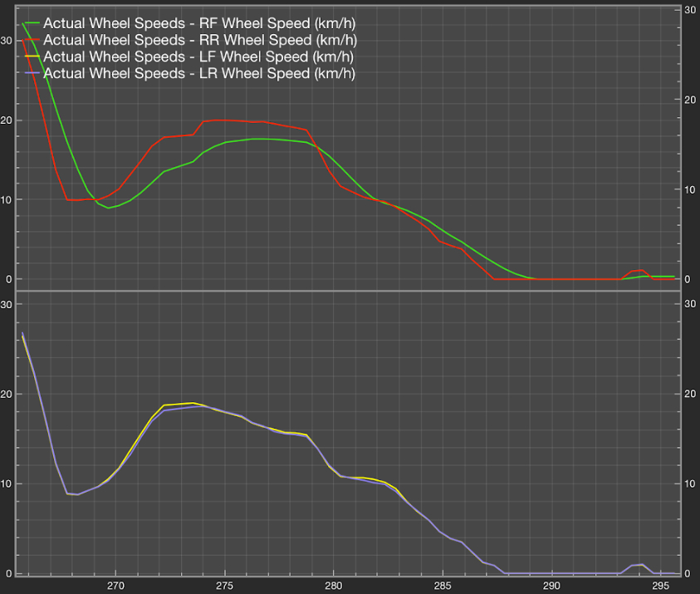Image resolution: width=700 pixels, height=594 pixels.
Task: Click the 285 label on time axis
Action: [443, 586]
